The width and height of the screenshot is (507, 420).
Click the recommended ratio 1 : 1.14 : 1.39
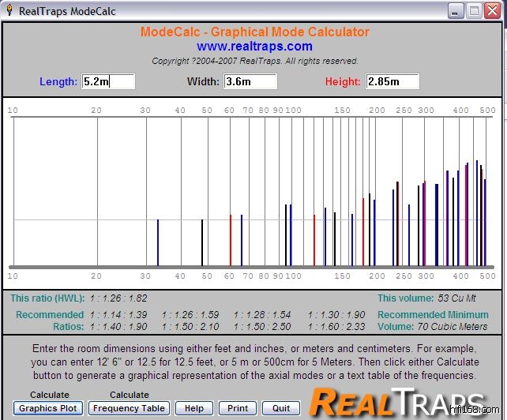[118, 315]
